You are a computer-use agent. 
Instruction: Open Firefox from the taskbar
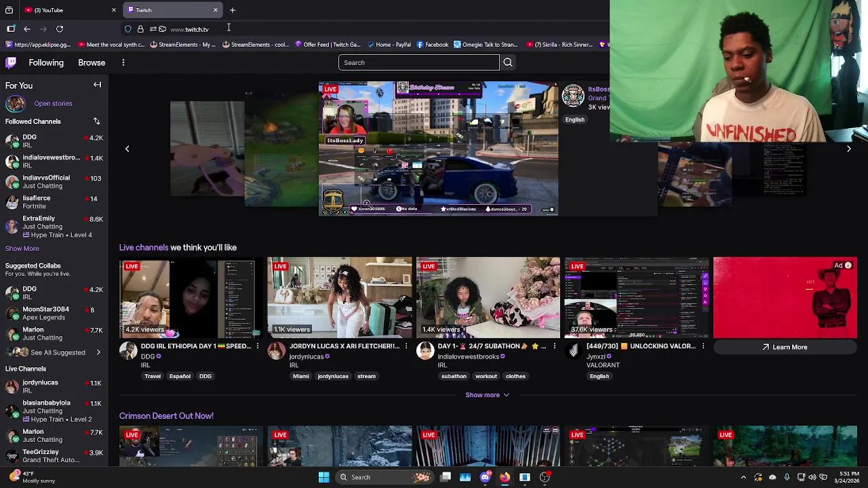tap(505, 477)
